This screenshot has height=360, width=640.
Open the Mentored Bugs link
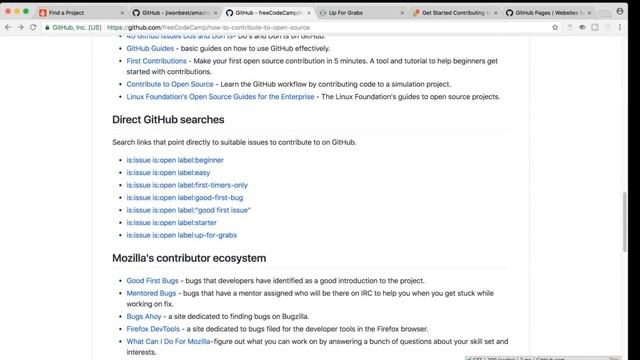(151, 293)
